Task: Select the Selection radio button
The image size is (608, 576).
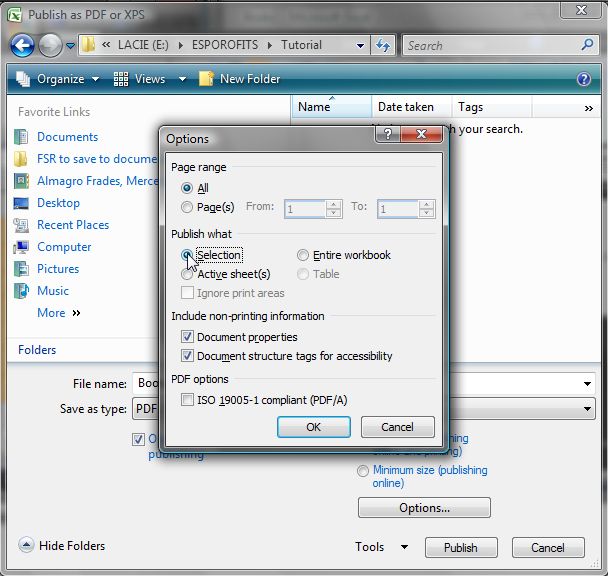Action: pos(187,255)
